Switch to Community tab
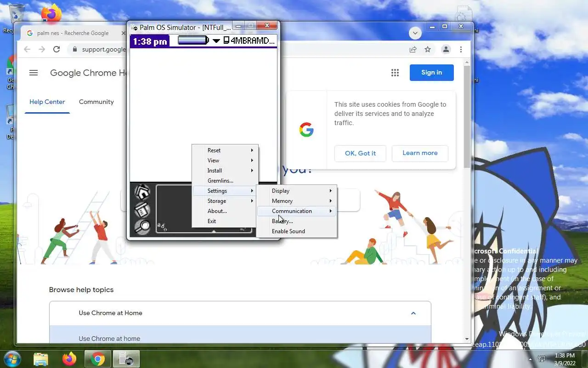 point(96,102)
